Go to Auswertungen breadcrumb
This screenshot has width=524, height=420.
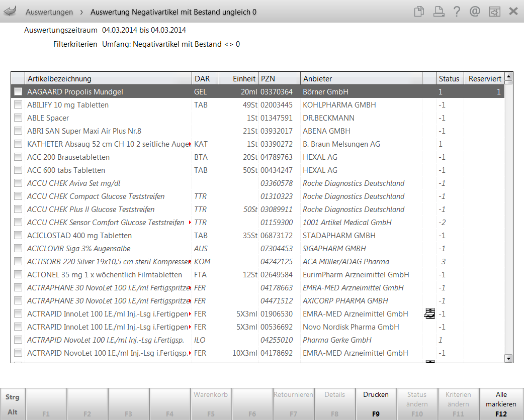49,12
